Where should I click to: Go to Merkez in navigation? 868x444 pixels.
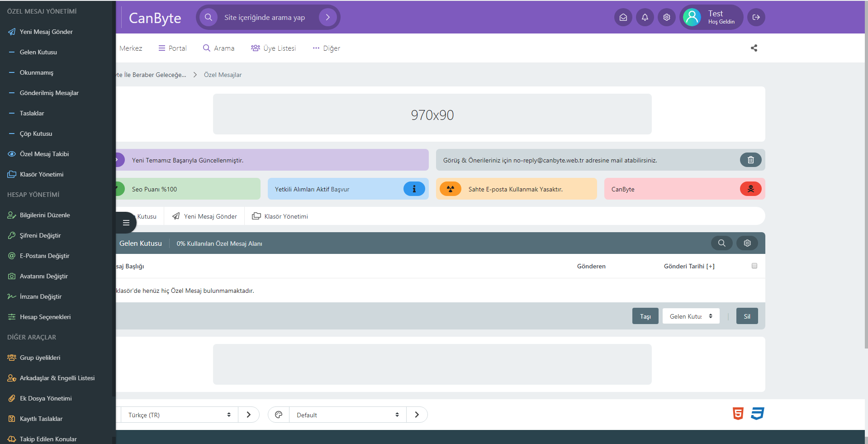point(131,48)
